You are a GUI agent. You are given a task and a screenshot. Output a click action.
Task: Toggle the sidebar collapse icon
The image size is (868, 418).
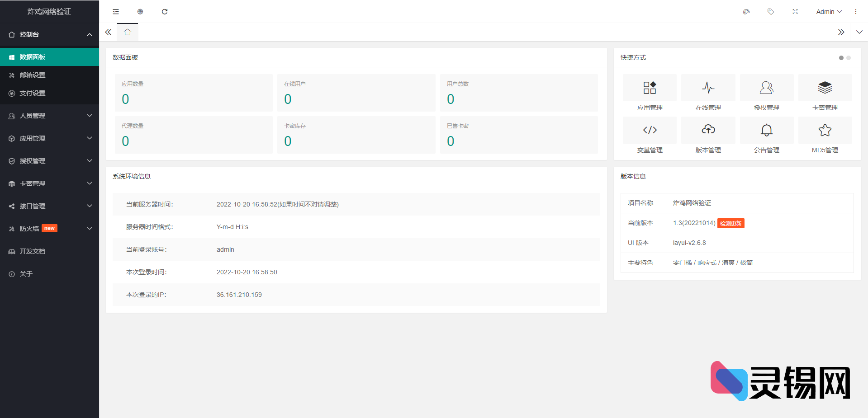tap(116, 12)
